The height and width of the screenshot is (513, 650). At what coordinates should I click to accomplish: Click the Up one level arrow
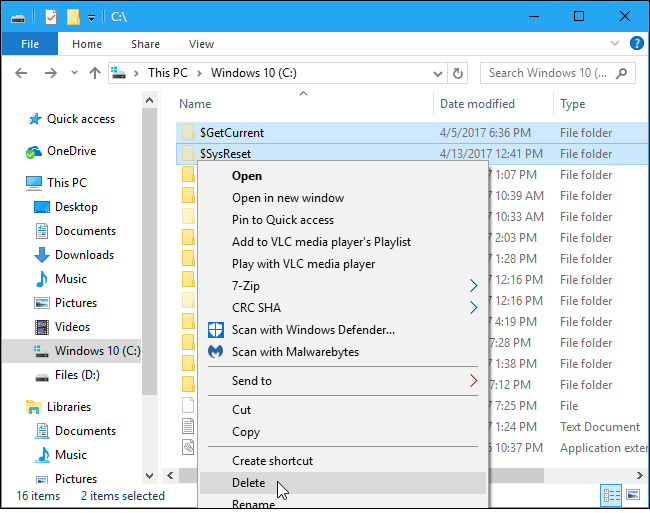pyautogui.click(x=95, y=73)
